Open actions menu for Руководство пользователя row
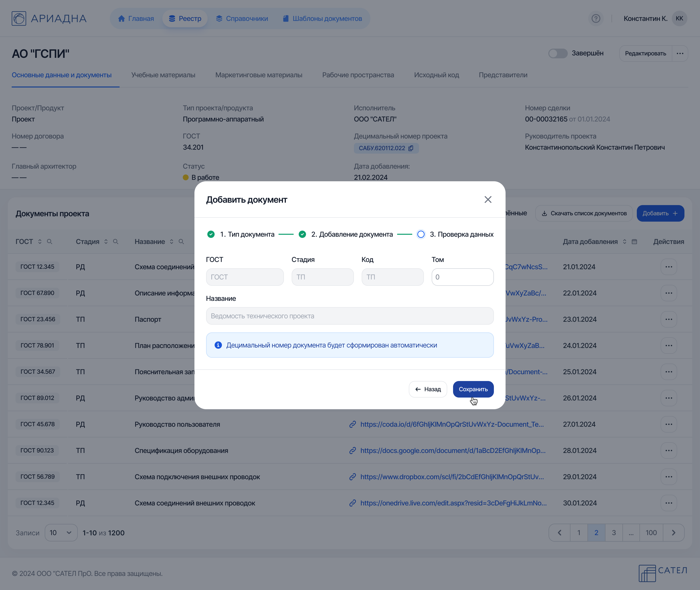Image resolution: width=700 pixels, height=590 pixels. pyautogui.click(x=669, y=425)
